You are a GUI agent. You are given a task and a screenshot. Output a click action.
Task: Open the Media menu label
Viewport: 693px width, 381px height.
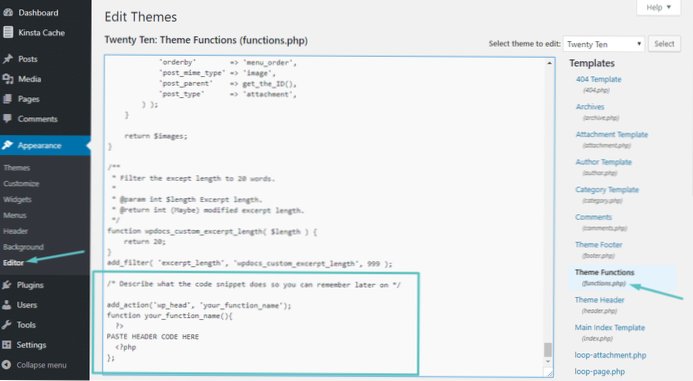click(x=30, y=79)
